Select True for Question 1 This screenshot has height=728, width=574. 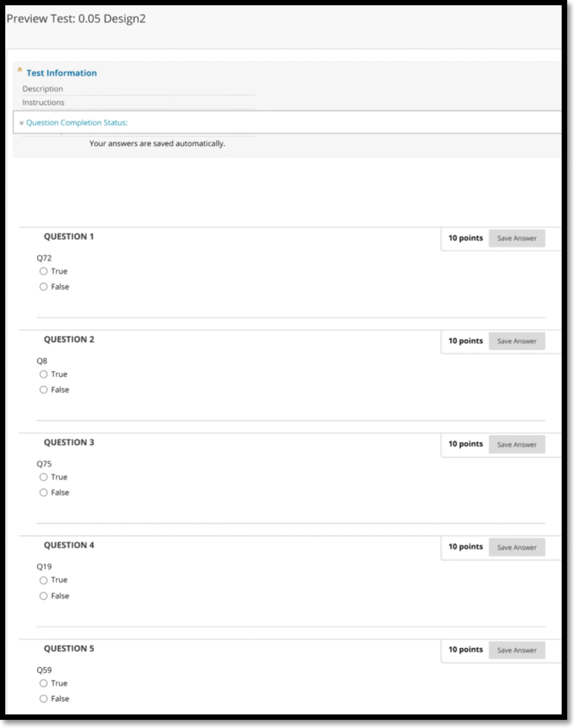pyautogui.click(x=44, y=271)
